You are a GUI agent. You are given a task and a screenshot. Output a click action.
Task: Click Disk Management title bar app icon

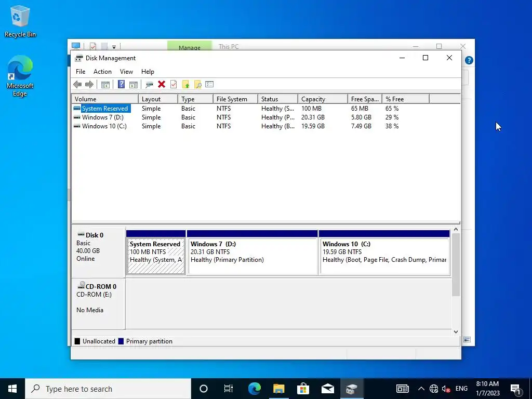tap(79, 58)
